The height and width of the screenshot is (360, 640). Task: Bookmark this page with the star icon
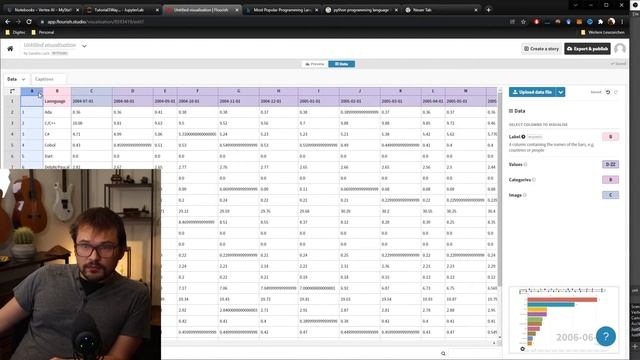point(524,22)
